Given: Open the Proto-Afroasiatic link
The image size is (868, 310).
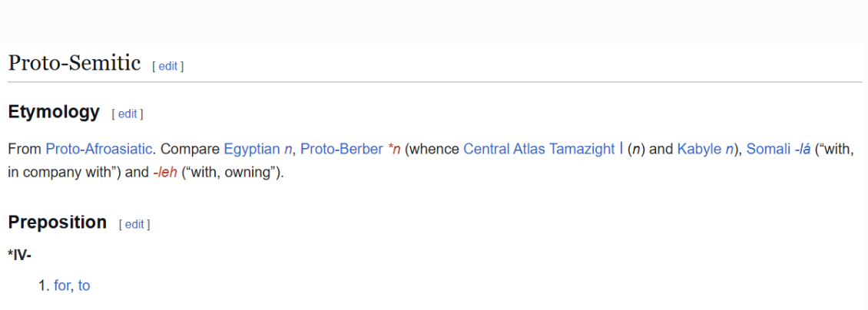Looking at the screenshot, I should 98,149.
